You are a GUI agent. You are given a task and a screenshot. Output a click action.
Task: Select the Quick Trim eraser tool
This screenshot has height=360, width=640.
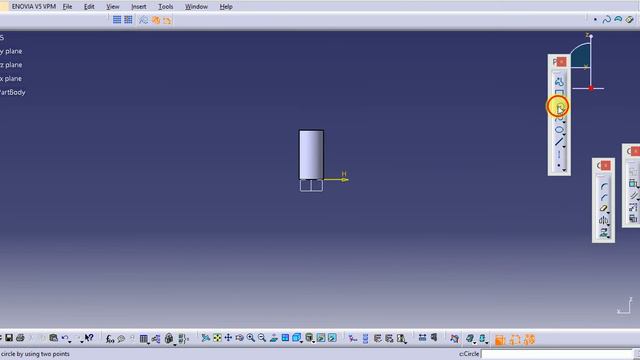[x=603, y=209]
